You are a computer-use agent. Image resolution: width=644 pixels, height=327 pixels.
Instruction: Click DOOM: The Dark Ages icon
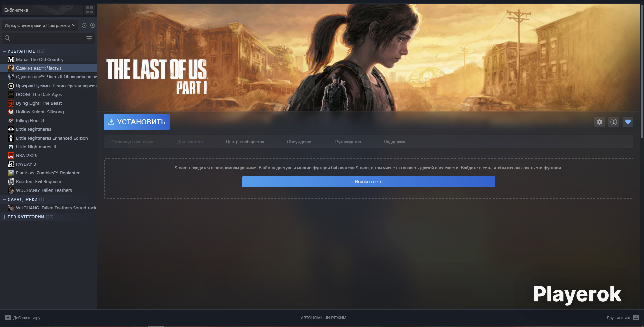tap(11, 95)
